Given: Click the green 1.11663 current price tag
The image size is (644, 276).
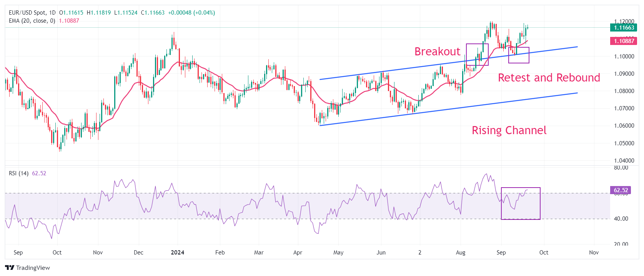Looking at the screenshot, I should pos(623,28).
